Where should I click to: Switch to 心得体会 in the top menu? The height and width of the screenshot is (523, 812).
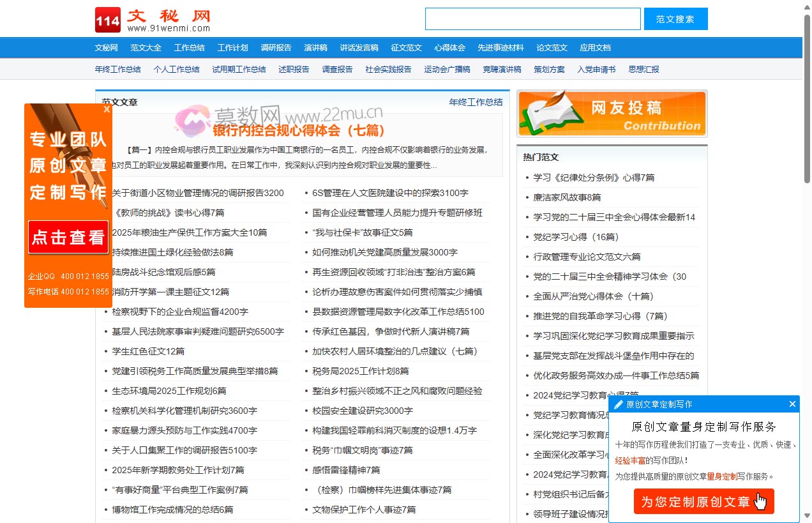[449, 47]
